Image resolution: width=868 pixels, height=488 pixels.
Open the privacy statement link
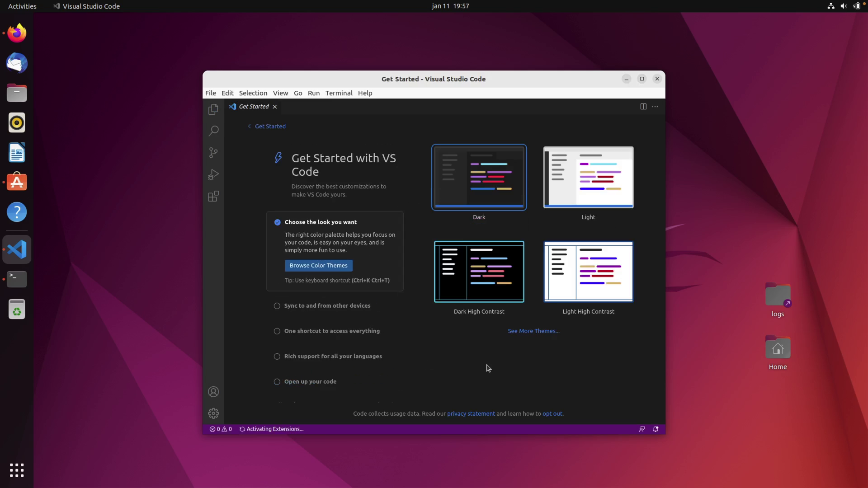(x=471, y=414)
